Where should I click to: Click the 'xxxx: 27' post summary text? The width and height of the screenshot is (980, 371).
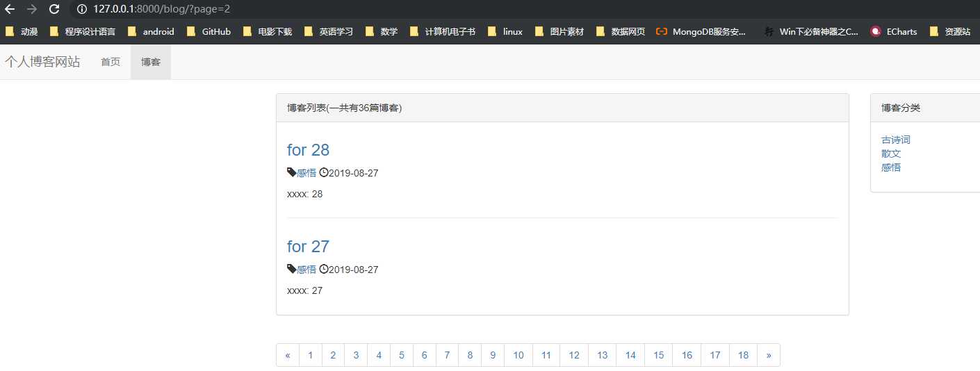coord(304,290)
